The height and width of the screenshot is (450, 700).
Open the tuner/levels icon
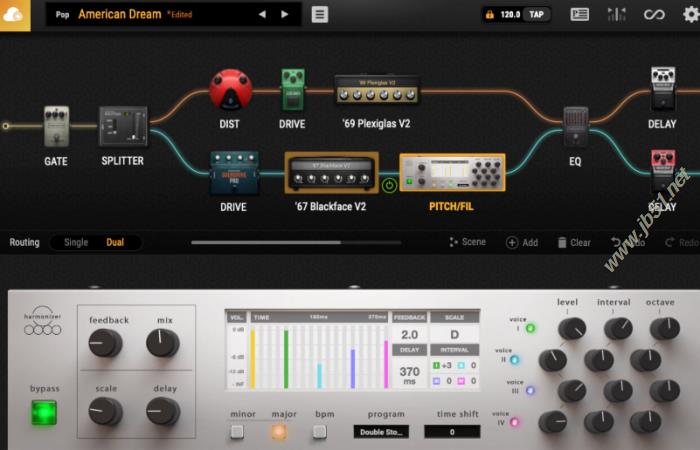[617, 15]
